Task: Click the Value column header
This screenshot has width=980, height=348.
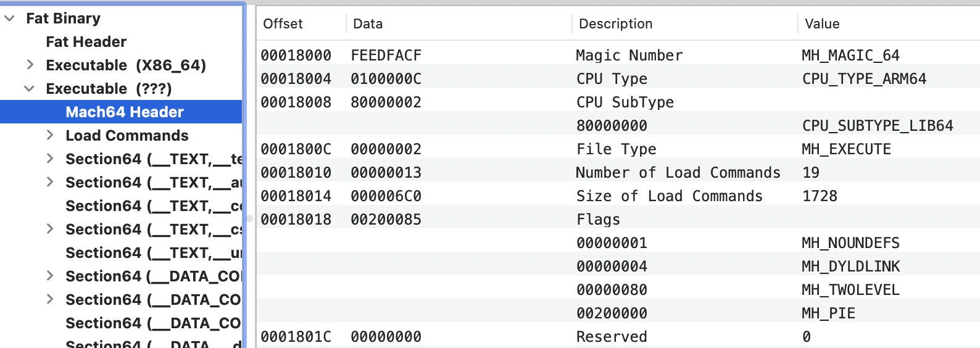Action: tap(822, 24)
